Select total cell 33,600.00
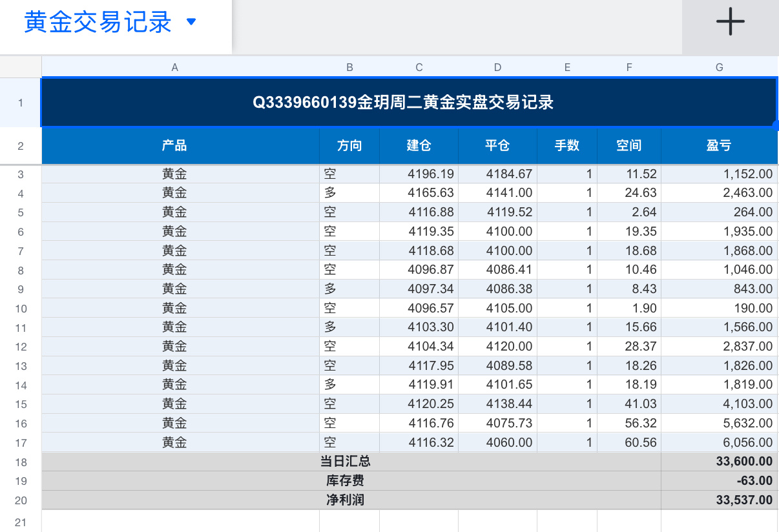Image resolution: width=779 pixels, height=532 pixels. (720, 462)
